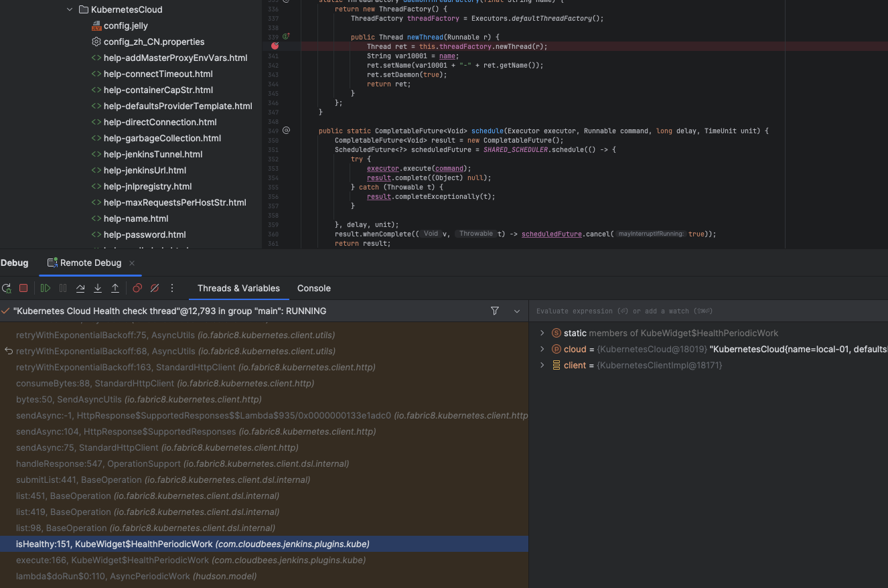Disable the breakpoint on the threadFactory line
This screenshot has height=588, width=888.
pyautogui.click(x=275, y=46)
